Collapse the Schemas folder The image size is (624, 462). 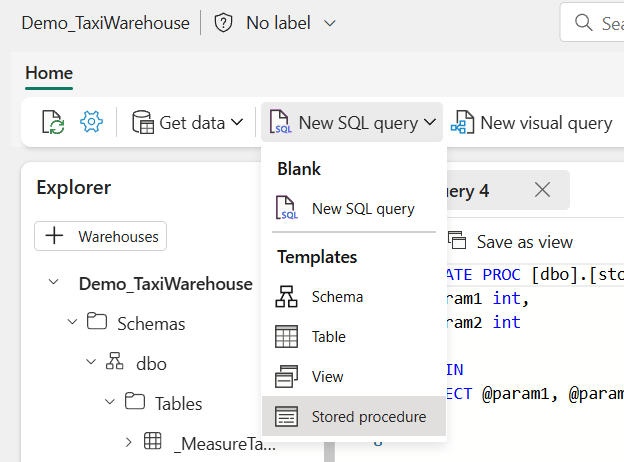click(x=72, y=323)
